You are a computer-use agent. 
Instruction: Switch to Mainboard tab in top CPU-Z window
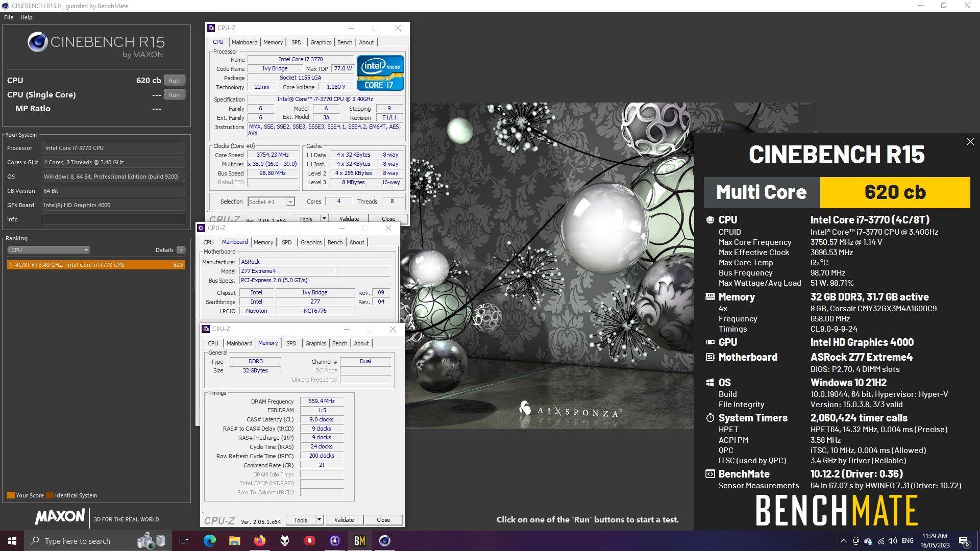pyautogui.click(x=244, y=42)
